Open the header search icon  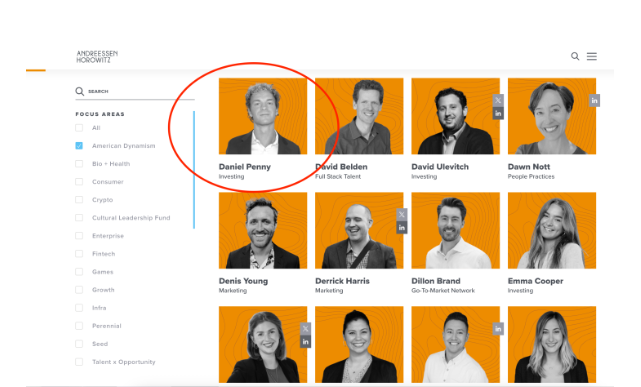pyautogui.click(x=575, y=56)
